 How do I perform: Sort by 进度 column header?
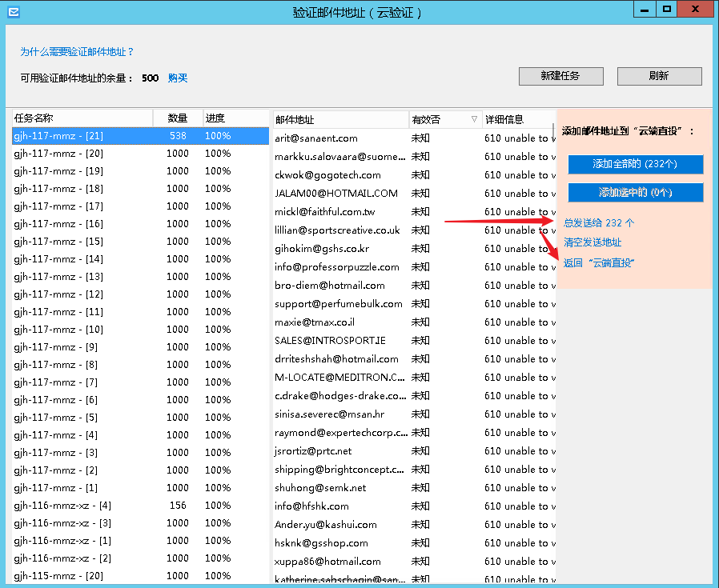coord(235,118)
